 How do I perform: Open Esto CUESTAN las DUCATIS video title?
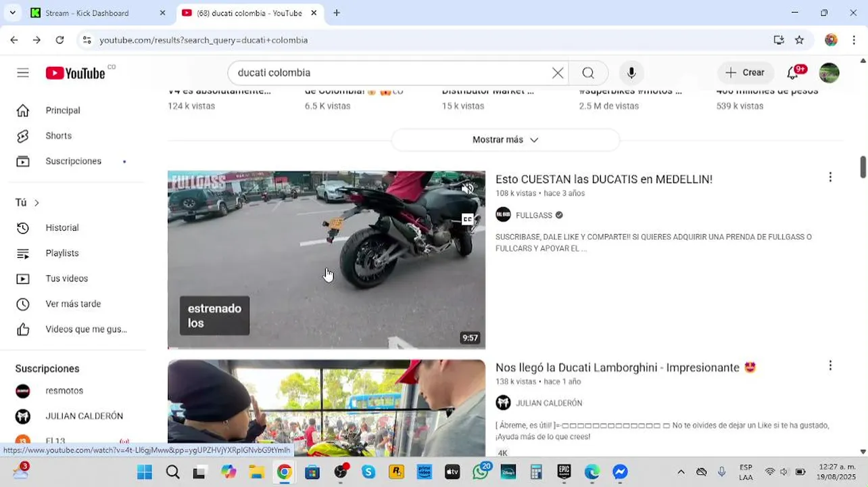[604, 179]
